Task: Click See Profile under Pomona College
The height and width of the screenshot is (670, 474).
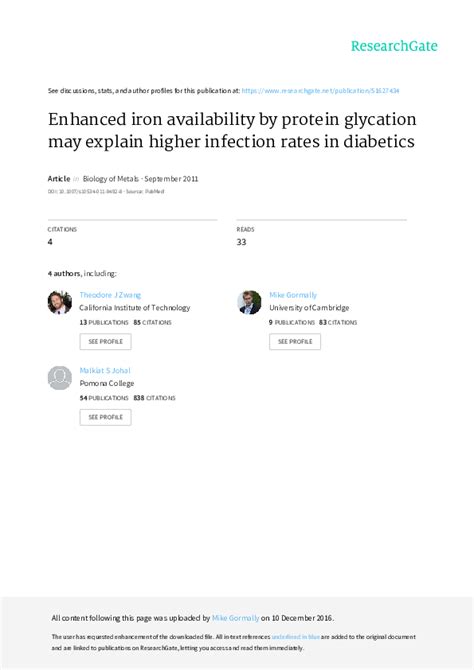Action: click(x=105, y=417)
